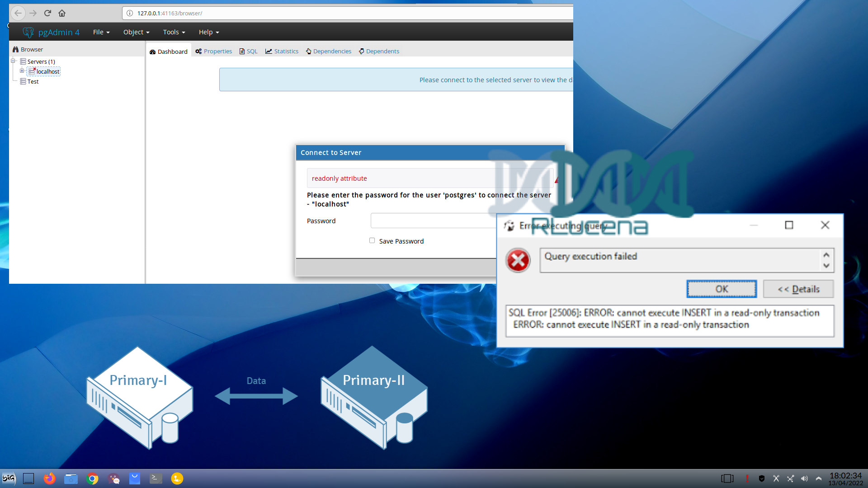Viewport: 868px width, 488px height.
Task: Click the Dependencies panel icon
Action: [x=309, y=51]
